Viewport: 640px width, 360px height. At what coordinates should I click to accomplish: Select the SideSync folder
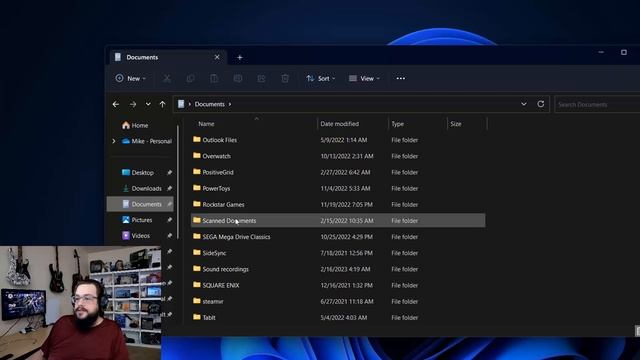click(x=338, y=253)
